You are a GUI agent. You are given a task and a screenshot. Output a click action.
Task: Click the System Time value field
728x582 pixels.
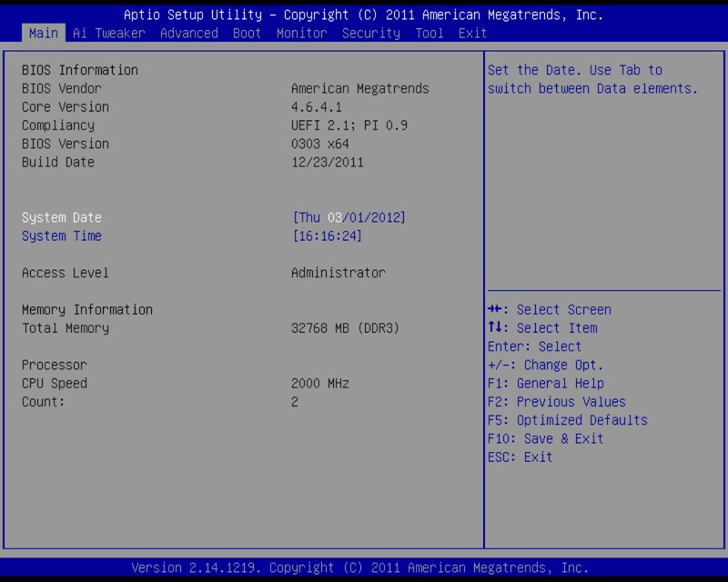coord(327,236)
